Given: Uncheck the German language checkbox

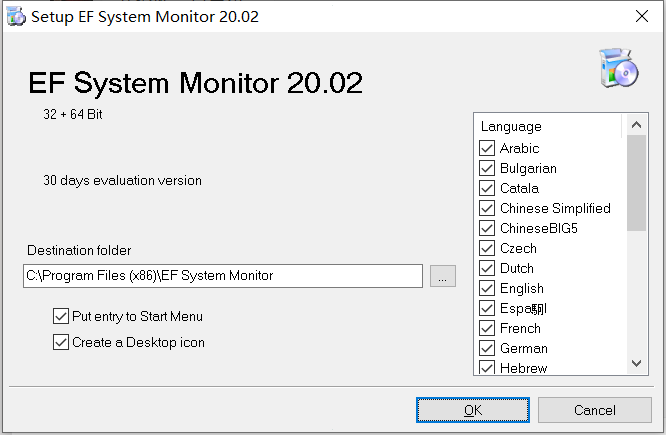Looking at the screenshot, I should tap(487, 348).
